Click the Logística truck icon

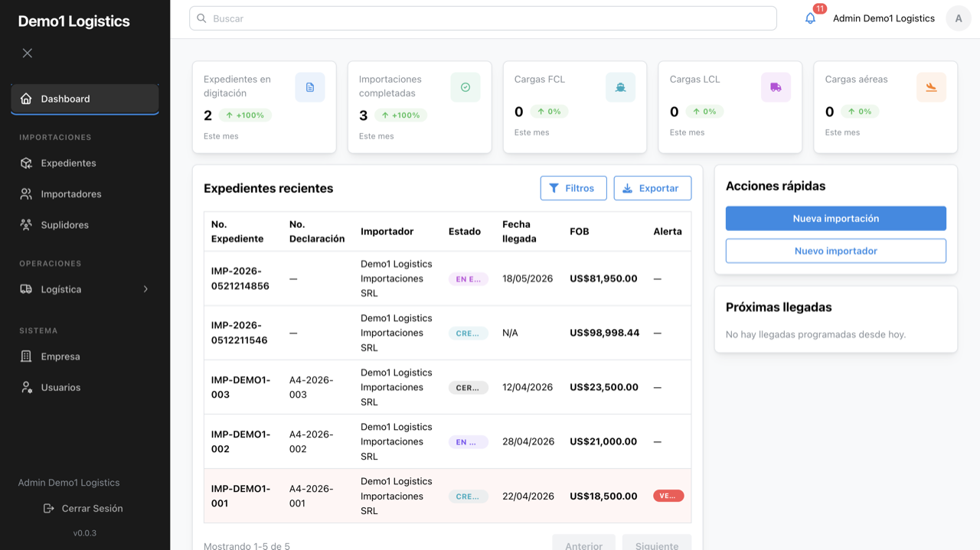26,289
